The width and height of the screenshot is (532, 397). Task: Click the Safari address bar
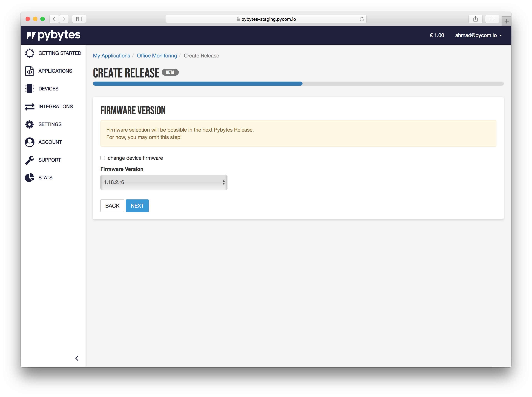(x=266, y=19)
